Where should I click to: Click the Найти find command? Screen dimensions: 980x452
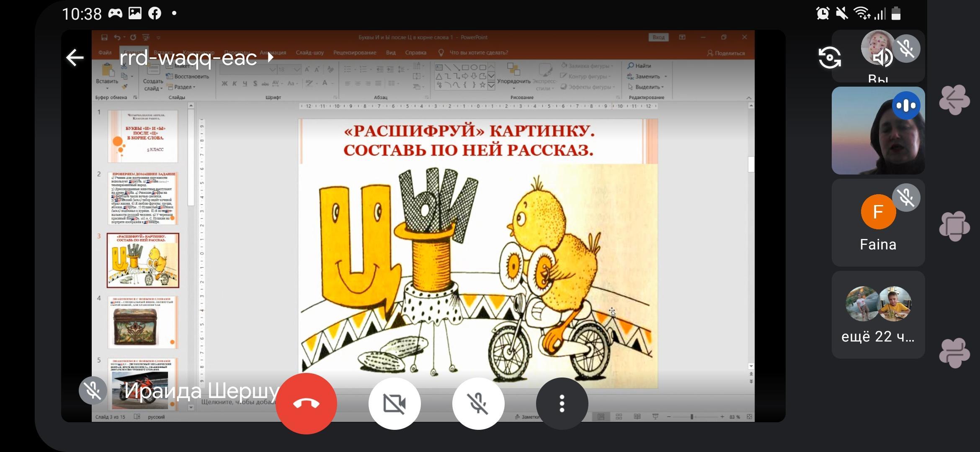pos(639,66)
